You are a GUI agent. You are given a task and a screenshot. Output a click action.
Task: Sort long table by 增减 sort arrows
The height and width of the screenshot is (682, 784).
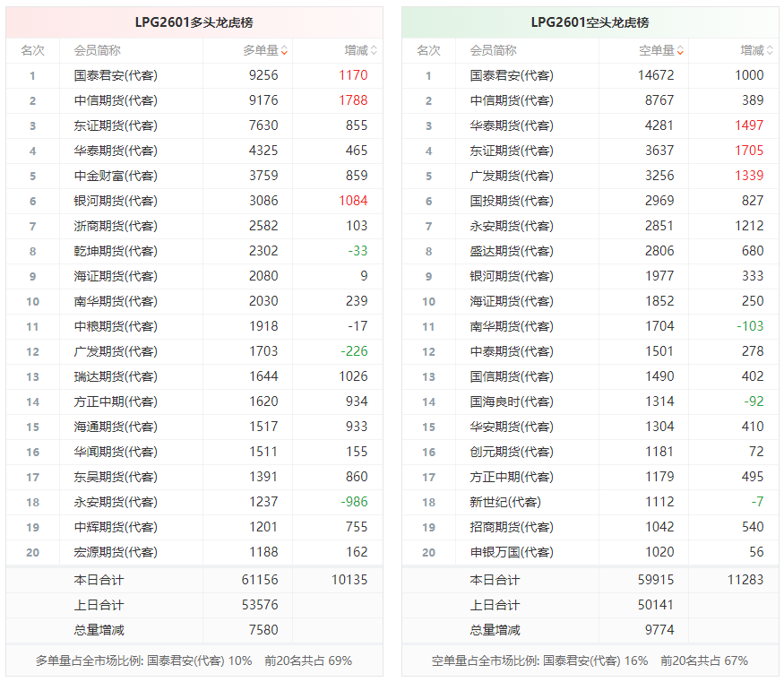tap(374, 50)
